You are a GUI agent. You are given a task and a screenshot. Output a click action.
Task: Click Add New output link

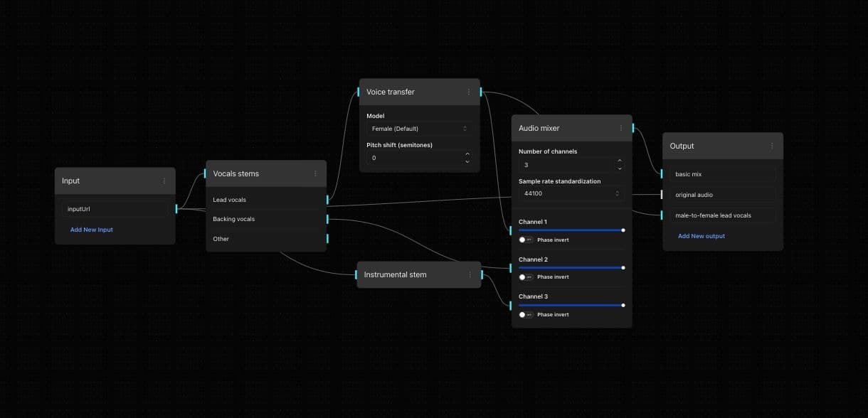point(701,236)
